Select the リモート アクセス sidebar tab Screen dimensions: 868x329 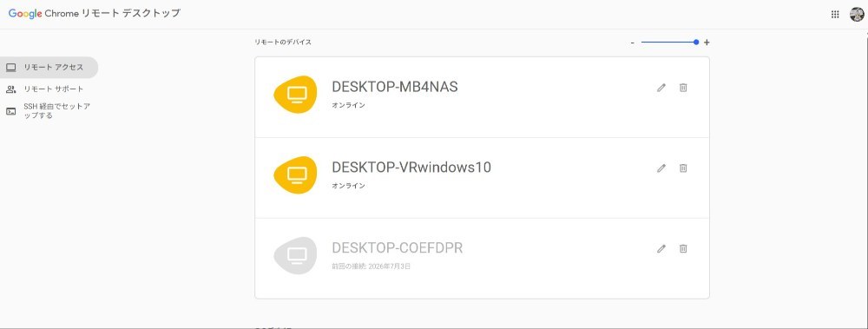tap(49, 67)
